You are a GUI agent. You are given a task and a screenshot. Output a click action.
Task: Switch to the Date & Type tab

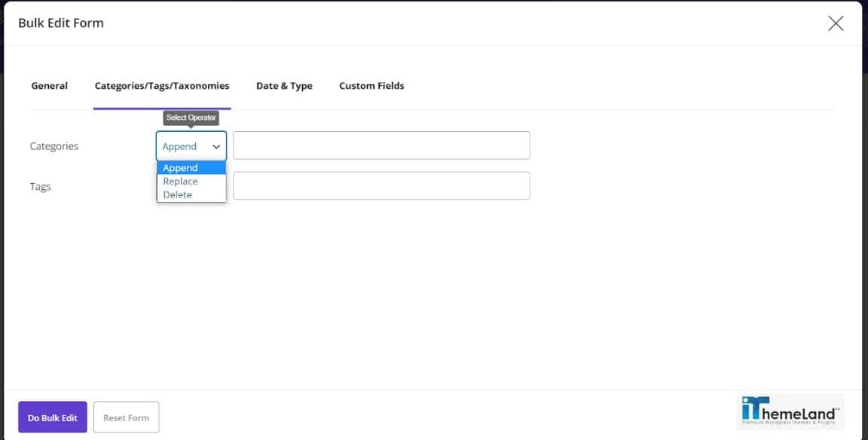pos(284,85)
